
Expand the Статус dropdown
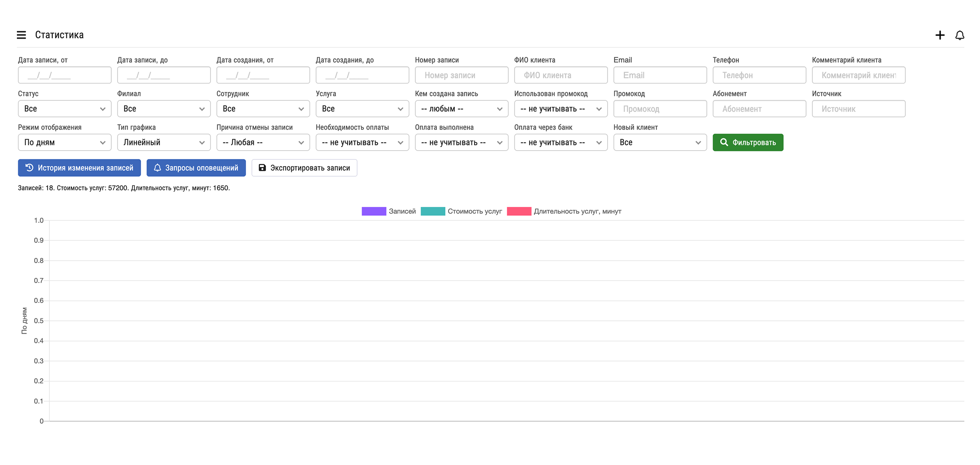click(64, 109)
